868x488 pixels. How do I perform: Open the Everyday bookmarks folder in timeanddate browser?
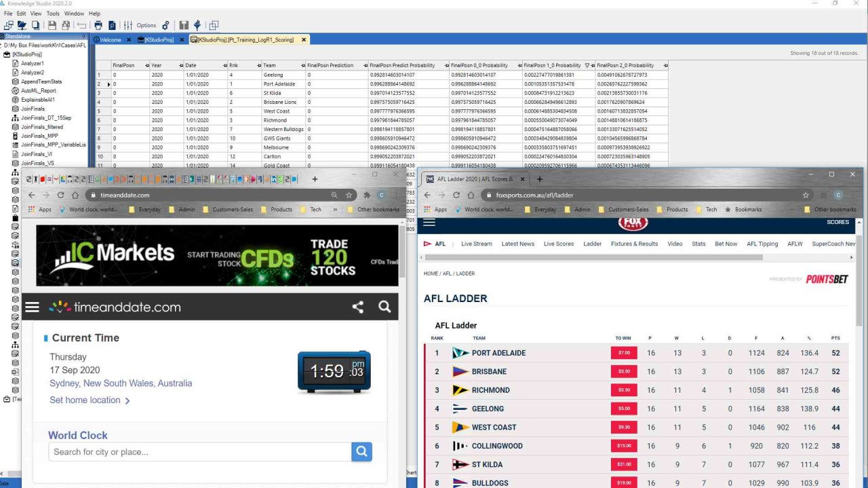pos(144,210)
